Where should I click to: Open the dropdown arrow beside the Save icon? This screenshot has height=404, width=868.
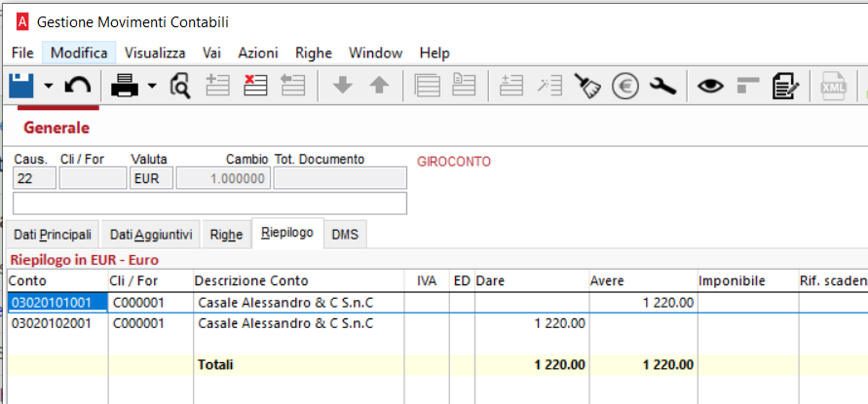click(x=49, y=86)
